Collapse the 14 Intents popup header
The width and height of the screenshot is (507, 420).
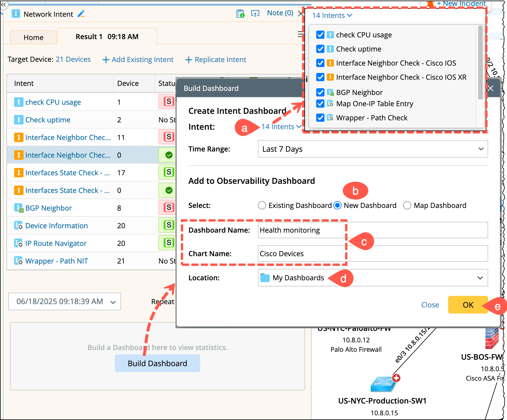(332, 15)
